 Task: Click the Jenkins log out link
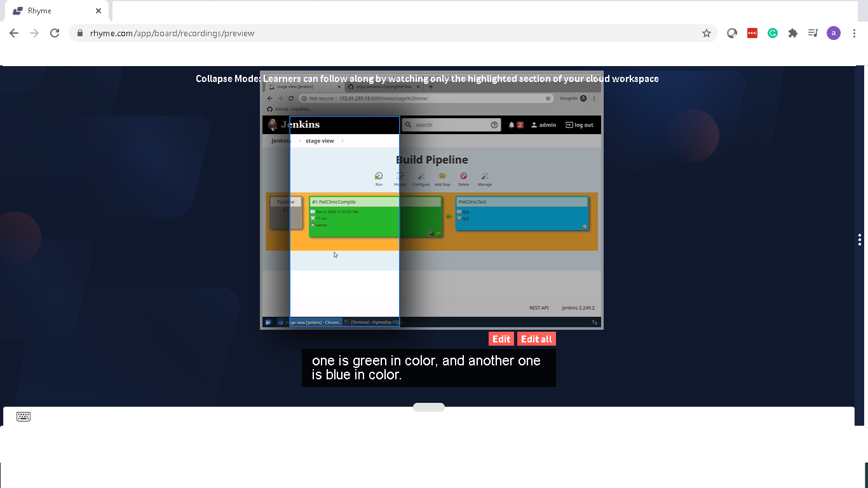click(x=580, y=125)
